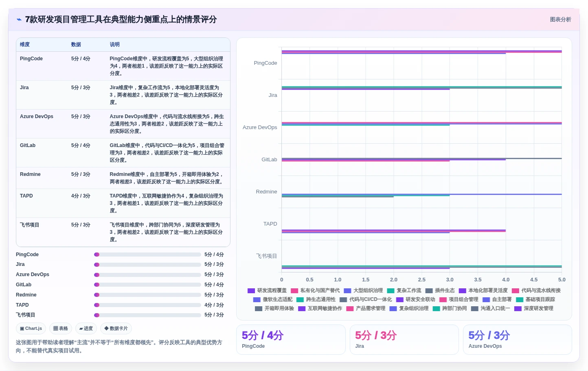This screenshot has height=371, width=588.
Task: Click the GitLab progress bar
Action: tap(147, 285)
